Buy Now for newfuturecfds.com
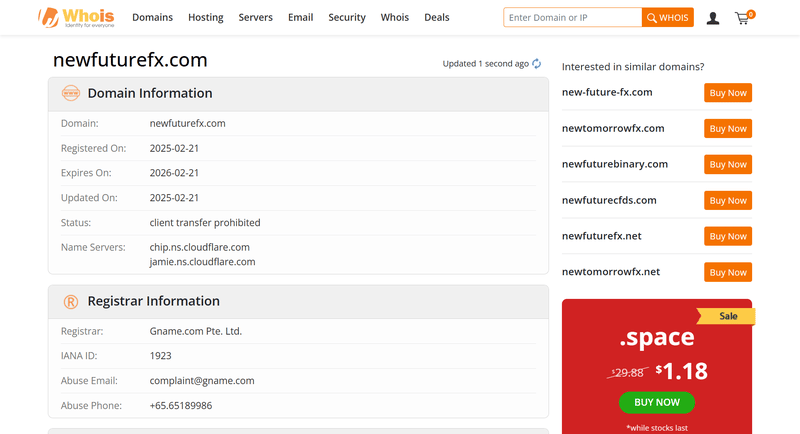This screenshot has width=800, height=434. (x=728, y=200)
